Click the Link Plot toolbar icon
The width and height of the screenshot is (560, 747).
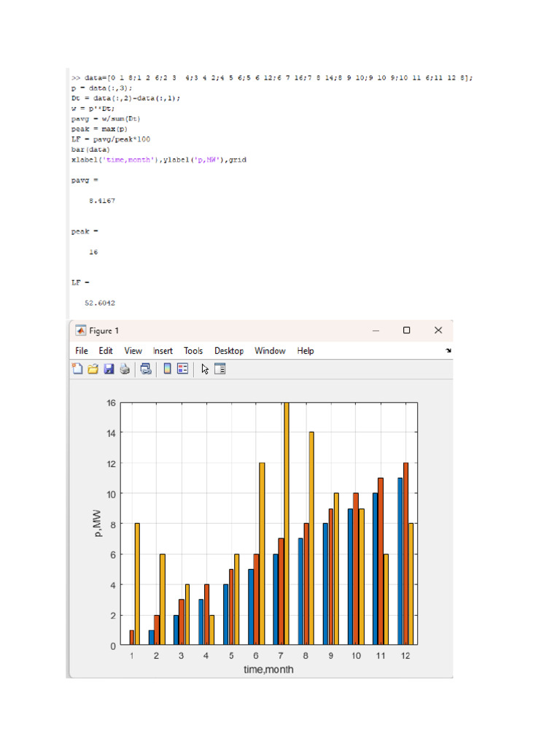click(146, 369)
